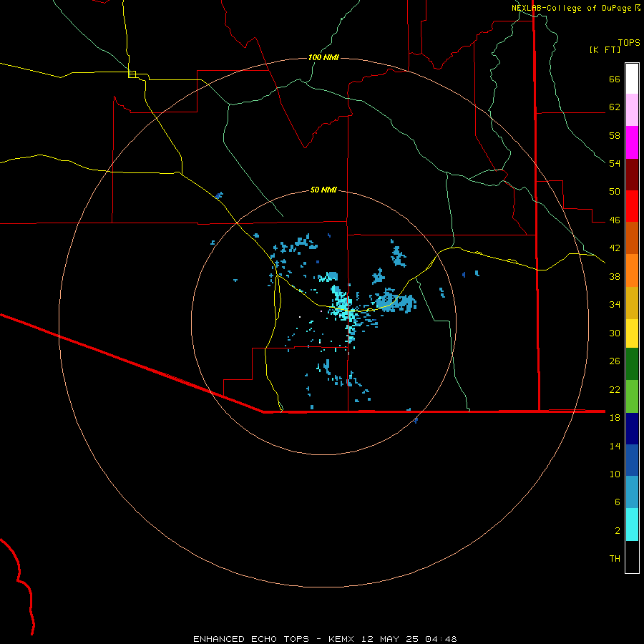The width and height of the screenshot is (644, 644).
Task: Pick the gold legend color segment
Action: [632, 303]
